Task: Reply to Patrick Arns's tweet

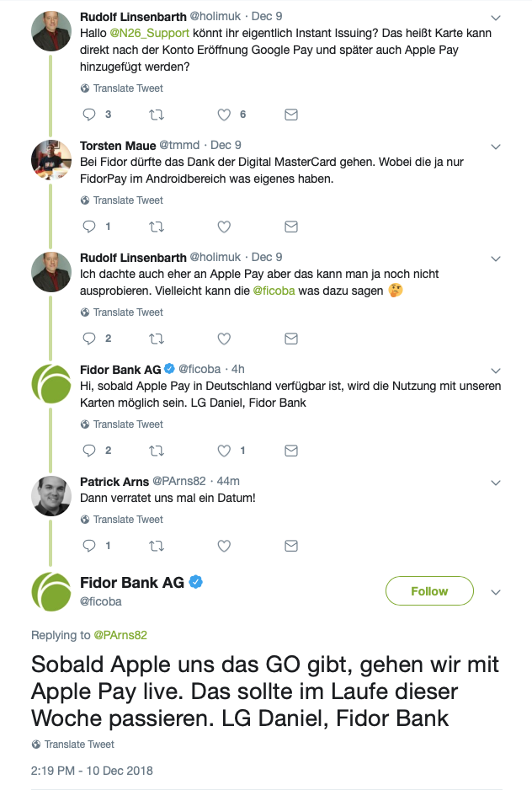Action: point(90,546)
